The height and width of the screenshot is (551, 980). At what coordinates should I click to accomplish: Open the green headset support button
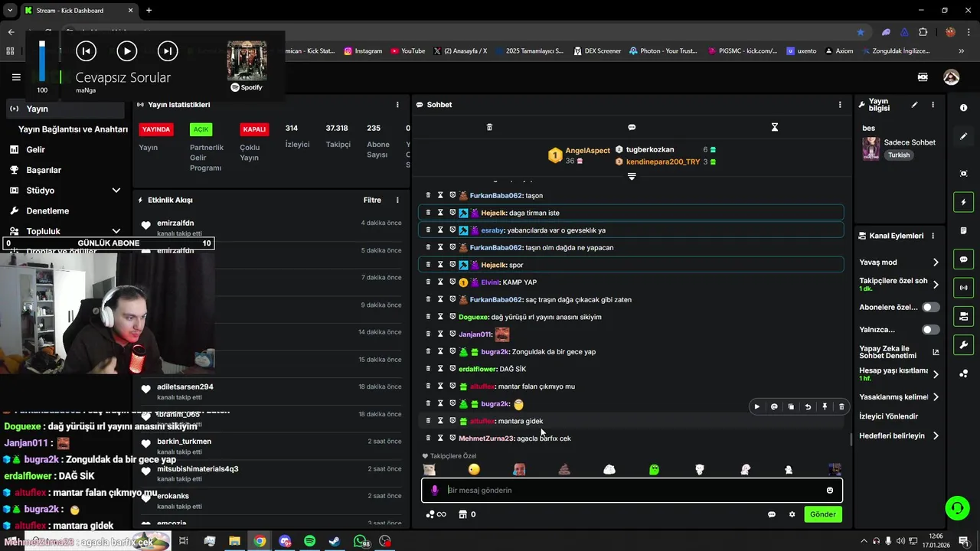coord(956,508)
